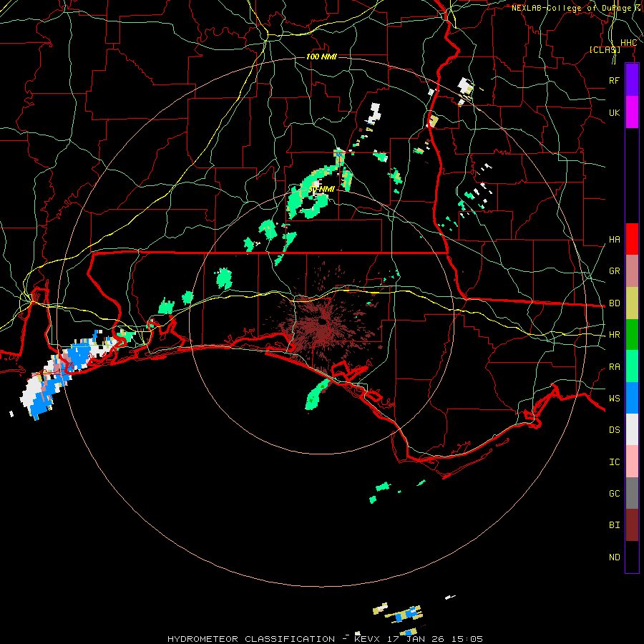The image size is (644, 644).
Task: Click the IC legend label
Action: [x=614, y=462]
